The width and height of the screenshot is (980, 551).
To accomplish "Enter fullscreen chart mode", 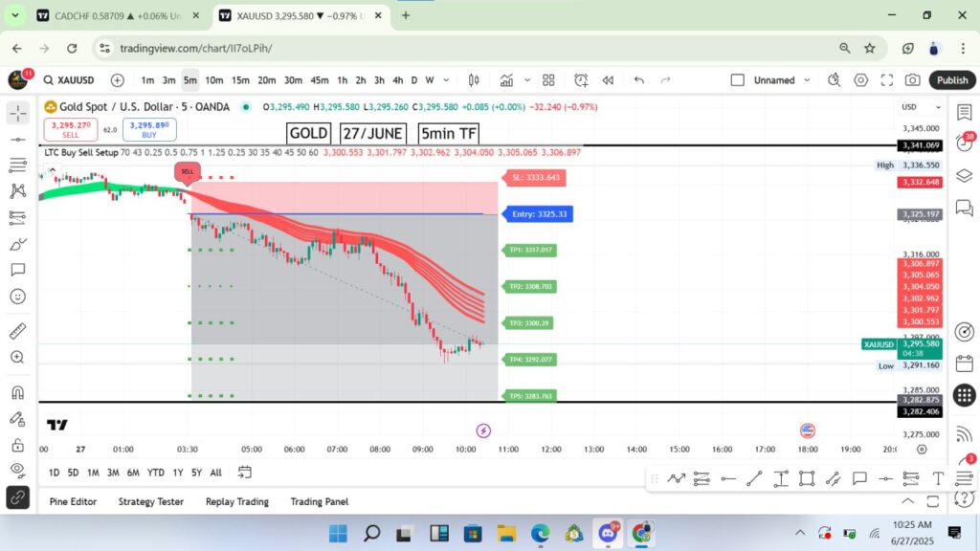I will pos(887,80).
